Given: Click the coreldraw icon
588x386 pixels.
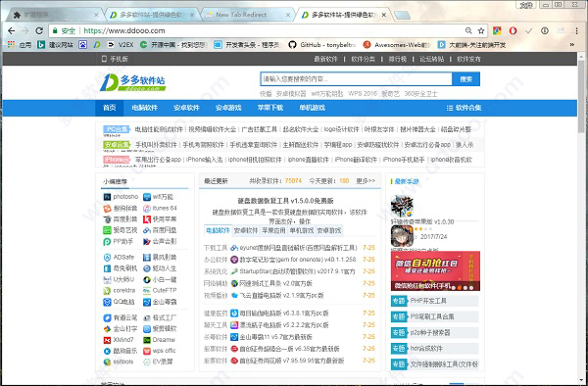Looking at the screenshot, I should point(107,290).
